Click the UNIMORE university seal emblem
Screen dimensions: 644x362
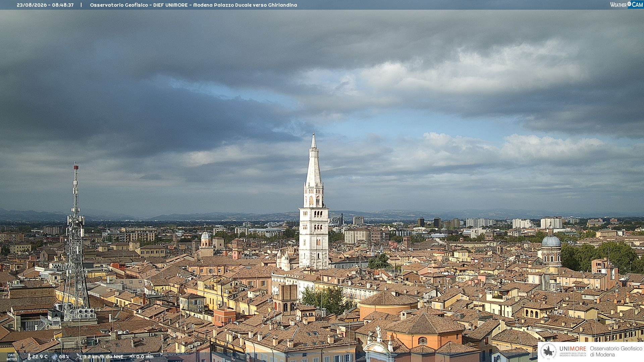[549, 351]
